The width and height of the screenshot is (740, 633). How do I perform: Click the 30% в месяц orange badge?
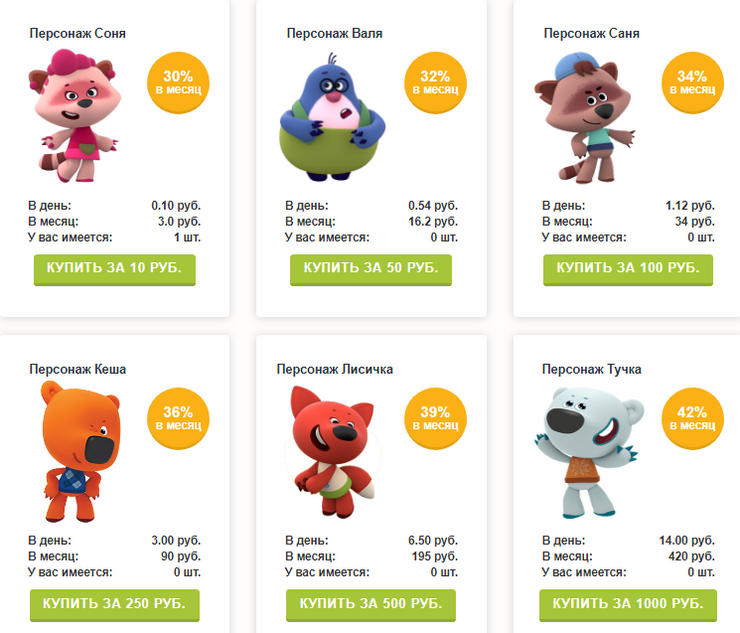click(178, 83)
